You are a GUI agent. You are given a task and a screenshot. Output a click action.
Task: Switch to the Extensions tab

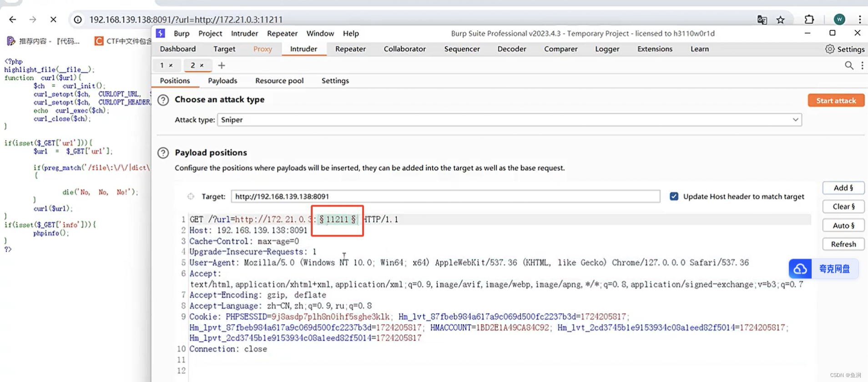[x=655, y=49]
